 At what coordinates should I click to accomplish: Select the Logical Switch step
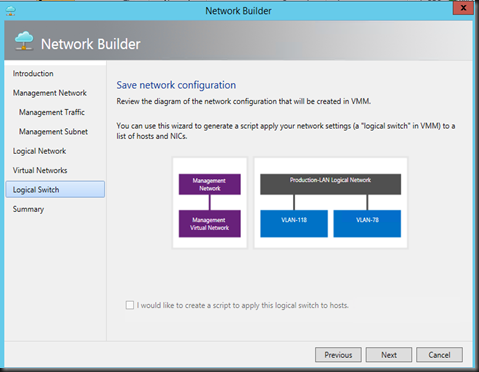pyautogui.click(x=55, y=189)
